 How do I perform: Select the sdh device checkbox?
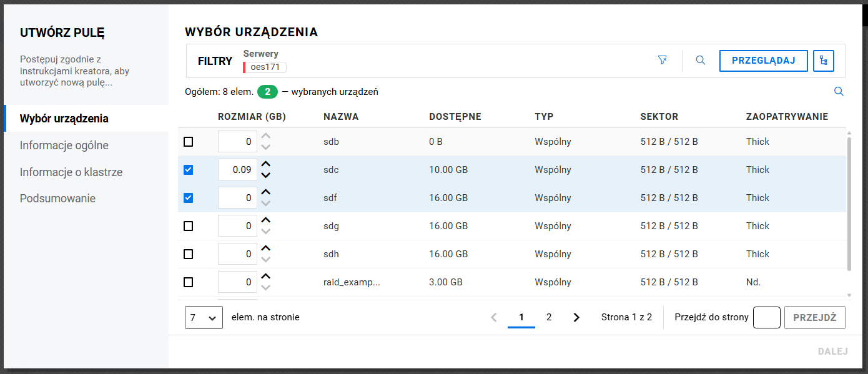(x=189, y=254)
